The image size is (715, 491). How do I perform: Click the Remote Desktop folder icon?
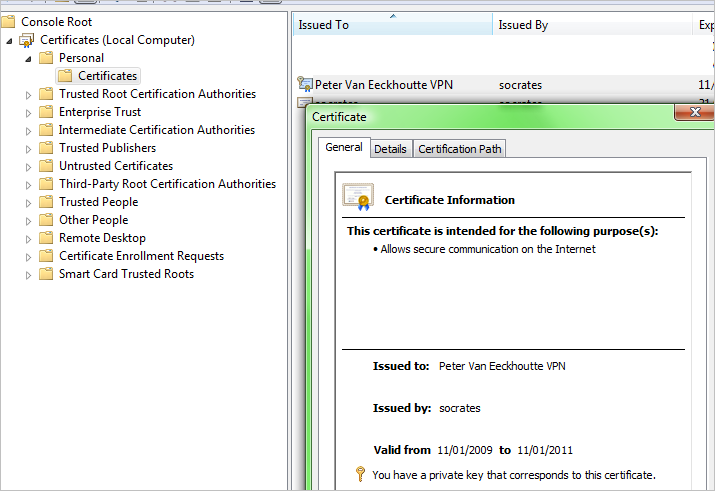point(46,238)
